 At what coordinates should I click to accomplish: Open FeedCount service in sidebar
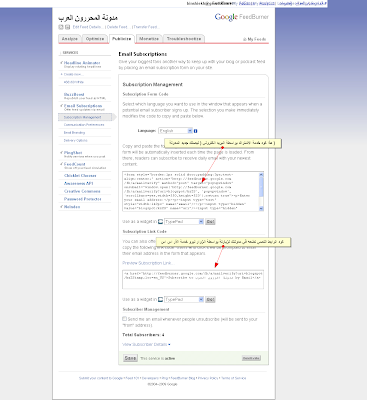pos(75,164)
